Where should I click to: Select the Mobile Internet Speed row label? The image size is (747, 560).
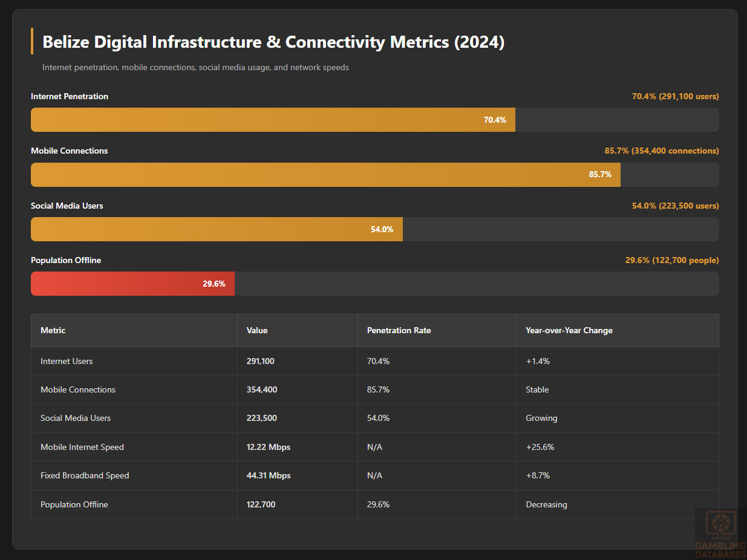[82, 447]
